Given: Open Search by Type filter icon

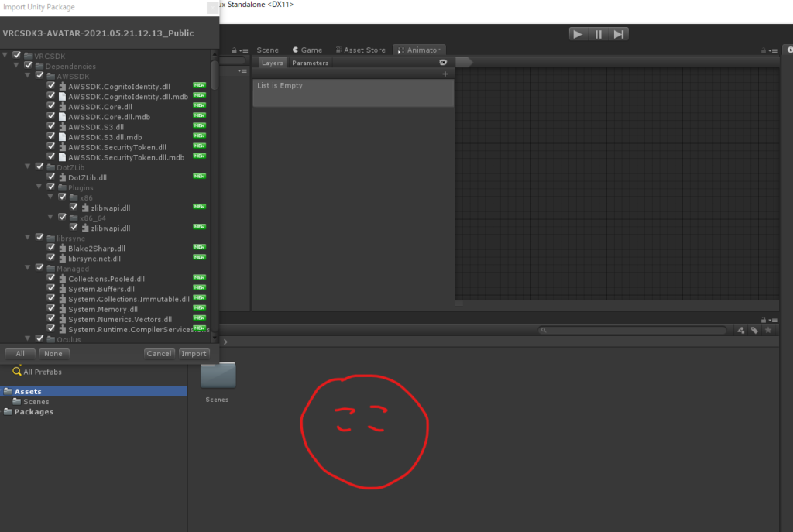Looking at the screenshot, I should tap(741, 330).
